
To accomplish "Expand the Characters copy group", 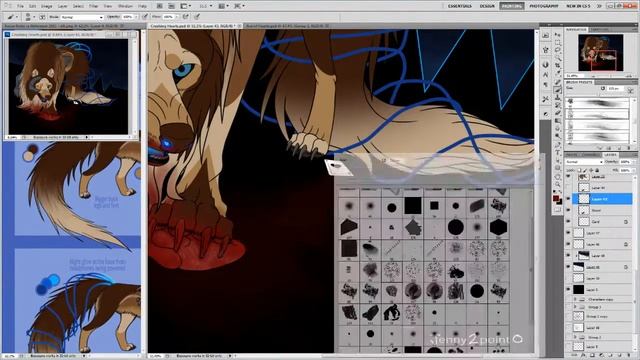I will (575, 299).
